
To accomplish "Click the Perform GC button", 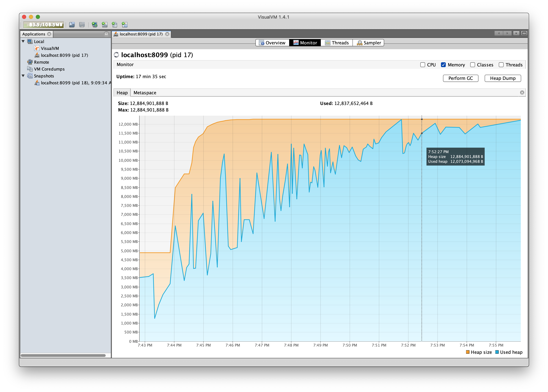I will click(460, 78).
